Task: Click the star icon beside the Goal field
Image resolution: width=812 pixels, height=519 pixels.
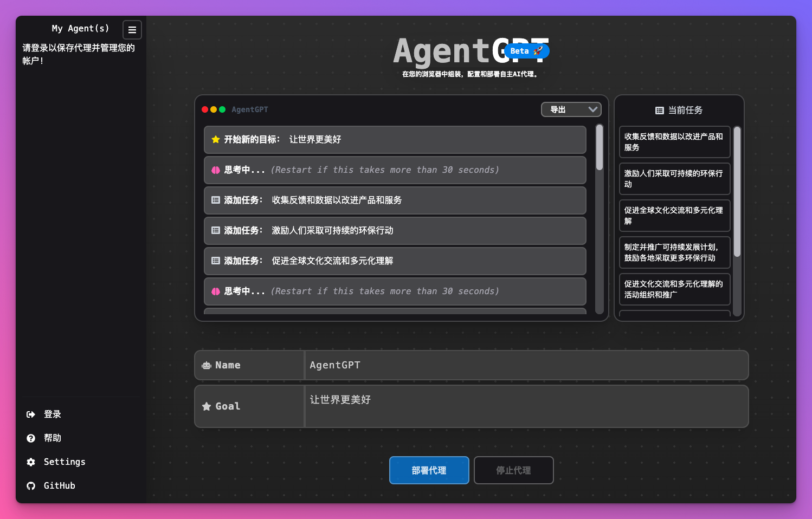Action: [207, 406]
